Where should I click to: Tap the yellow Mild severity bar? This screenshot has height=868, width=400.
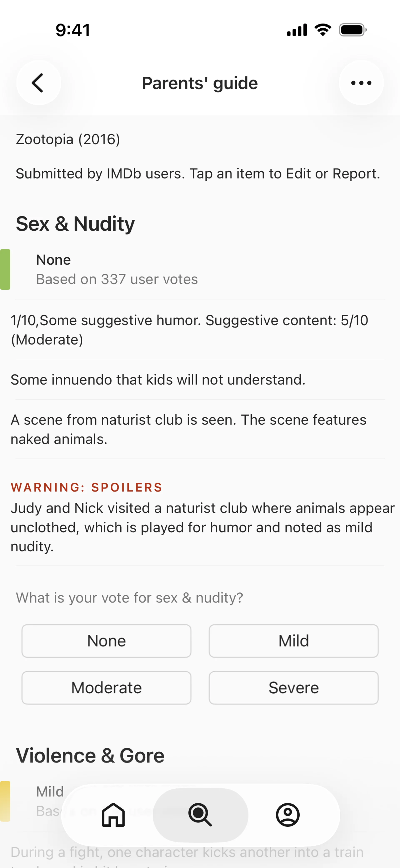5,801
